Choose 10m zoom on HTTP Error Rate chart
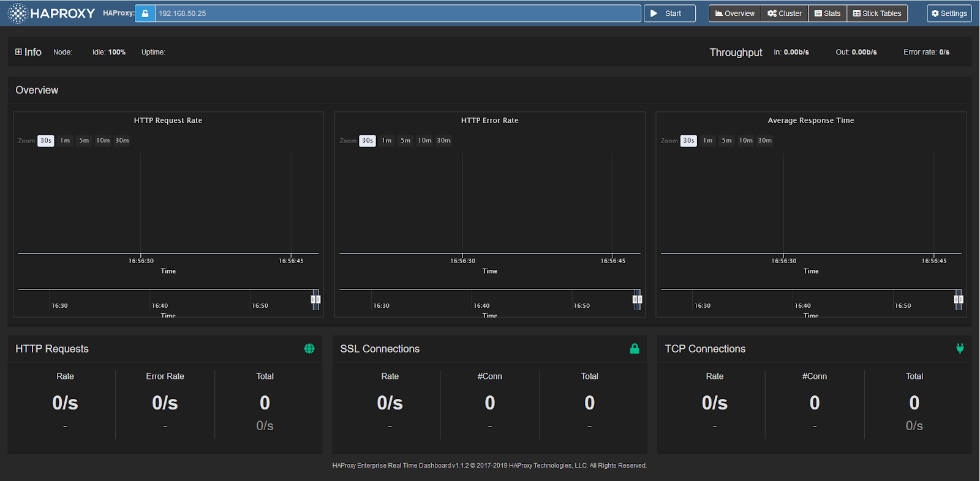The width and height of the screenshot is (980, 481). [x=424, y=141]
